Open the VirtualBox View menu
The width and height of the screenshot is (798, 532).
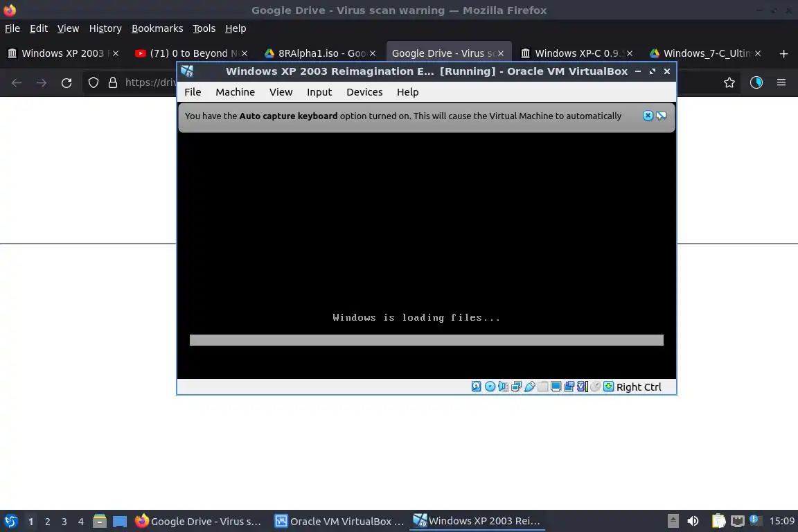281,92
